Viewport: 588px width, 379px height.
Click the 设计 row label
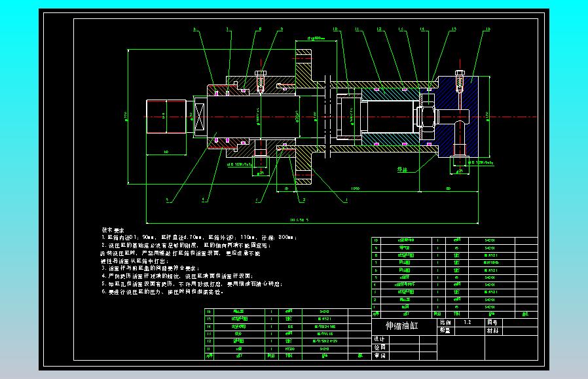pos(379,339)
